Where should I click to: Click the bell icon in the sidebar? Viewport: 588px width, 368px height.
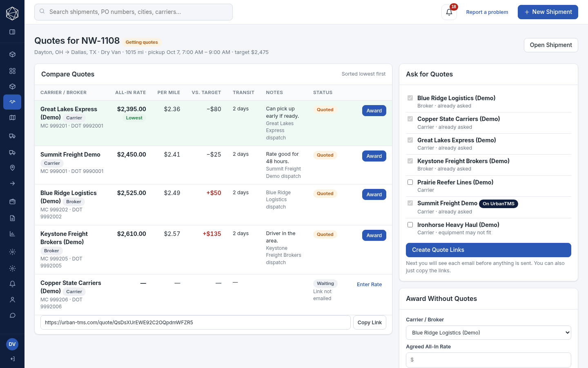point(12,284)
